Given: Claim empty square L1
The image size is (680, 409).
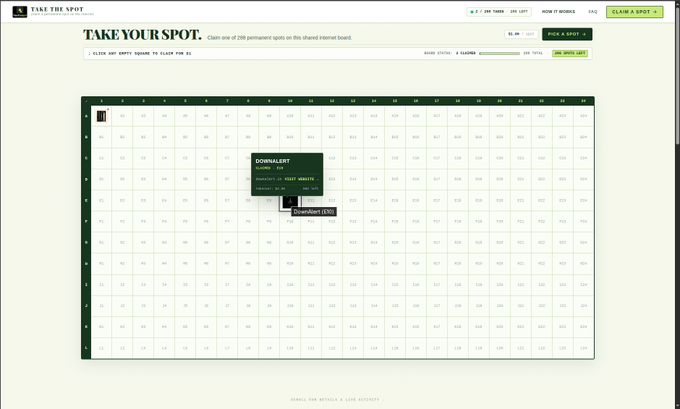Looking at the screenshot, I should 101,348.
